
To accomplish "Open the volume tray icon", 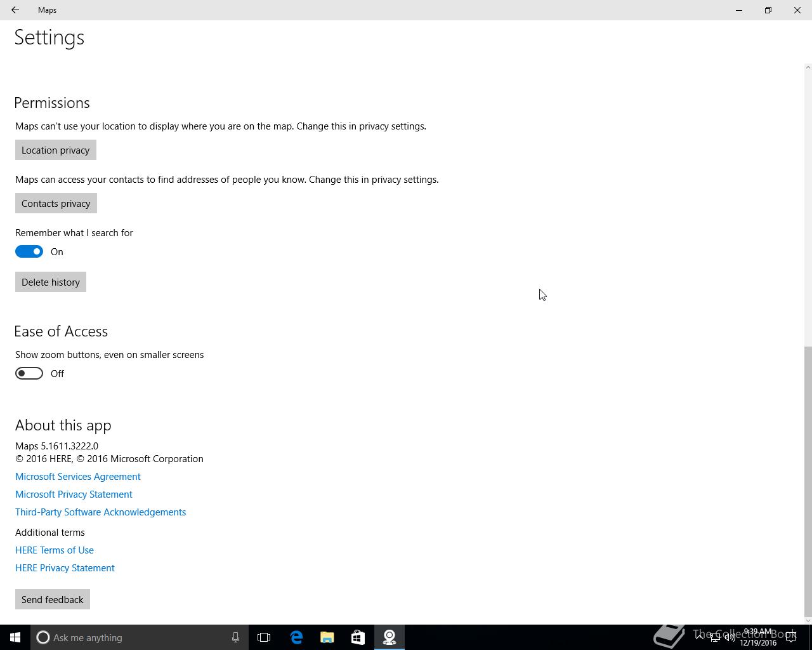I will click(x=730, y=637).
